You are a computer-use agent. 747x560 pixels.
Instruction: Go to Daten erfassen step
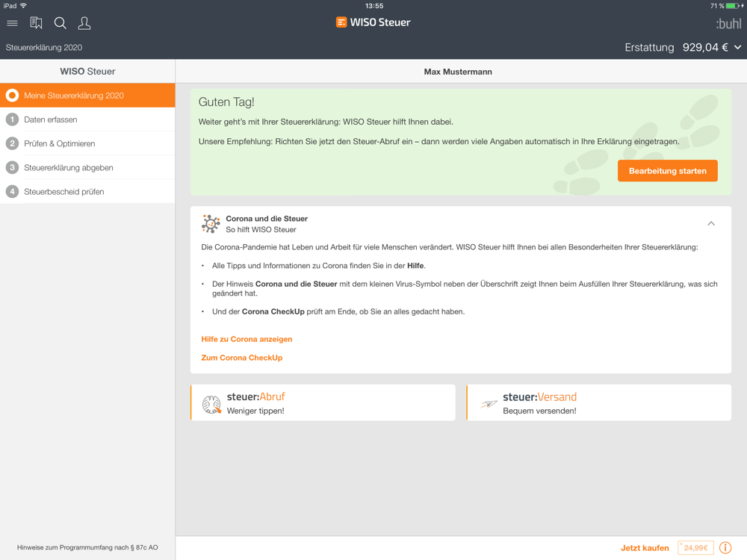[87, 119]
